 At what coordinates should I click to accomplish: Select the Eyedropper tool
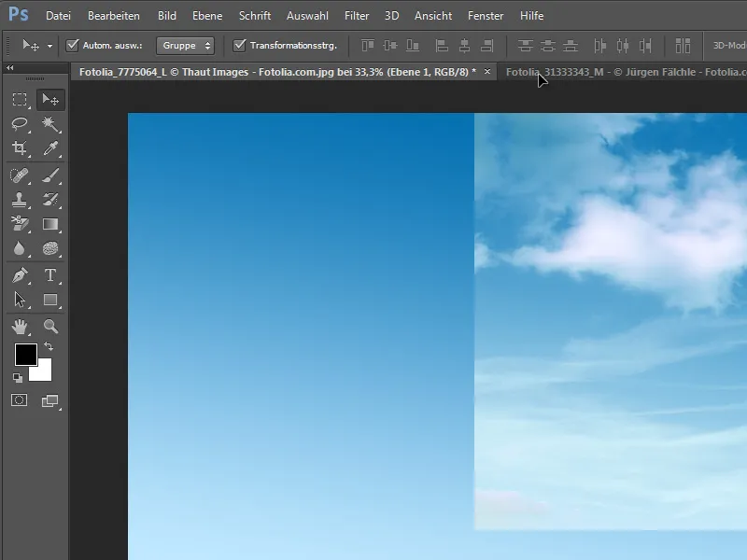pyautogui.click(x=50, y=148)
